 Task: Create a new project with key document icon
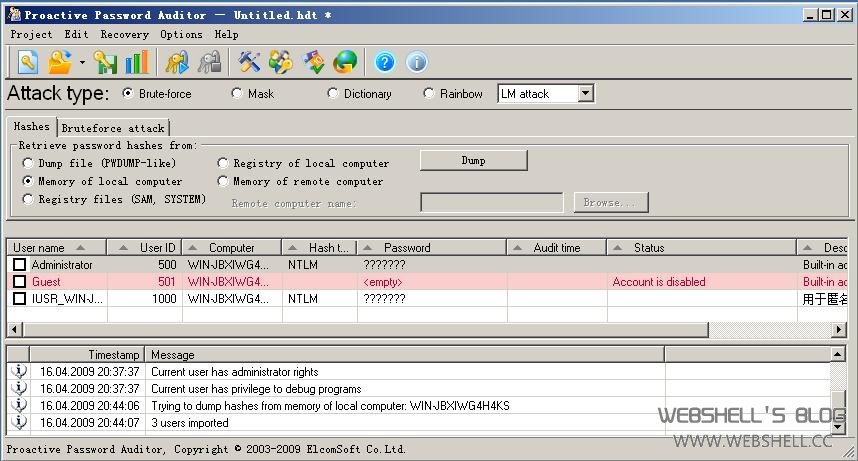point(28,62)
